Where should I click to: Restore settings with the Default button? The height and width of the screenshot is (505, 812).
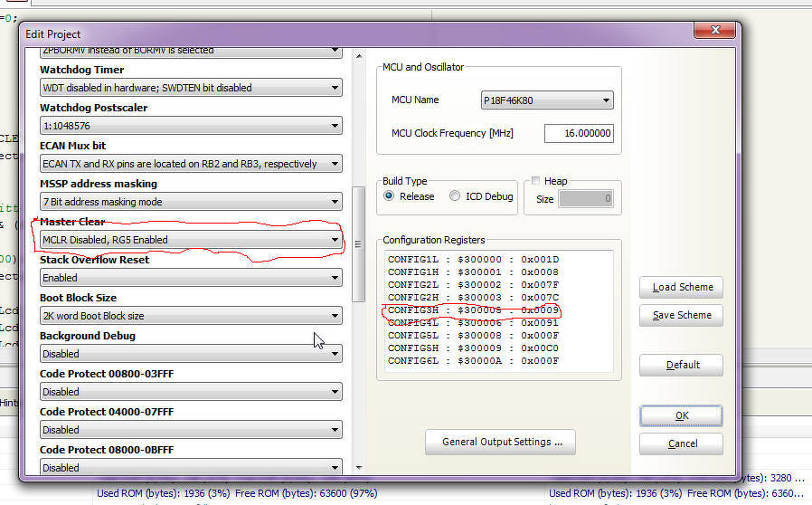click(681, 365)
